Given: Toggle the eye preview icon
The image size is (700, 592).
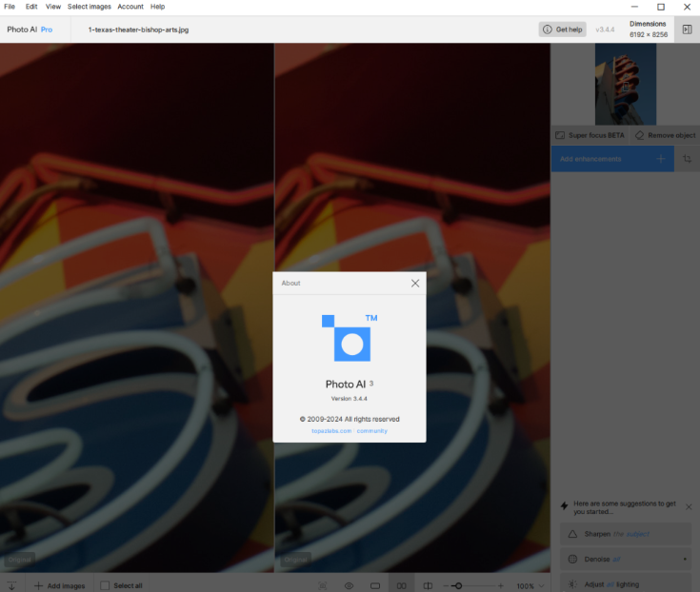Looking at the screenshot, I should (350, 585).
